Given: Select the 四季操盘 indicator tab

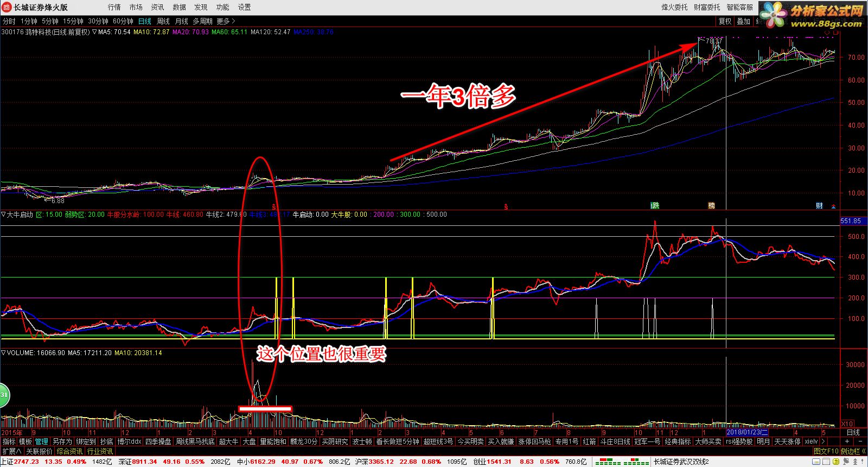Looking at the screenshot, I should click(158, 441).
